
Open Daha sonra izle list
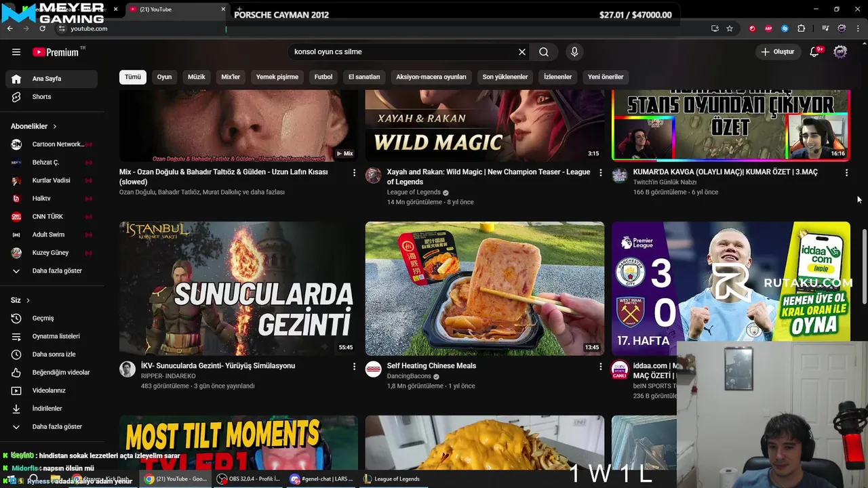[x=52, y=354]
